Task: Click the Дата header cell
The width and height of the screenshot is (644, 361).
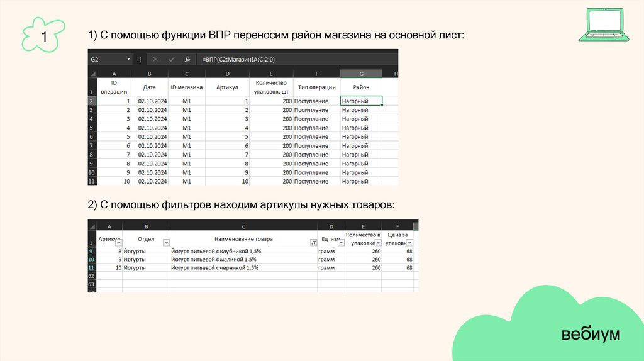Action: 149,87
